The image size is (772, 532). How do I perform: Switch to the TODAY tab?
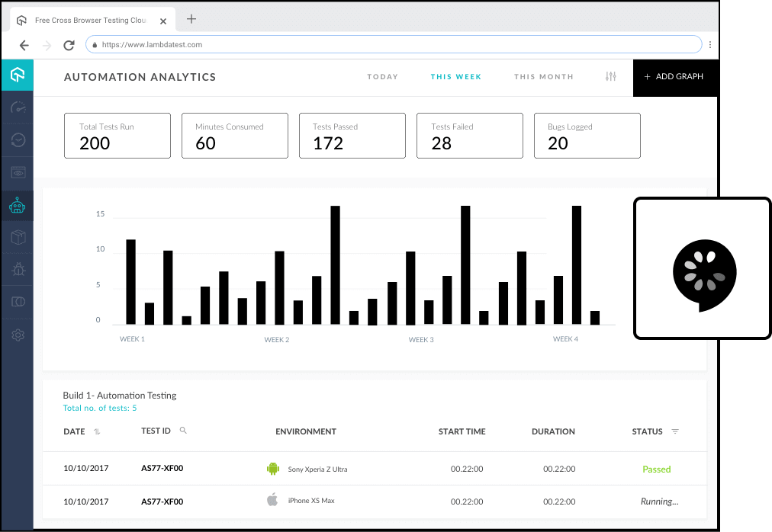(x=382, y=76)
